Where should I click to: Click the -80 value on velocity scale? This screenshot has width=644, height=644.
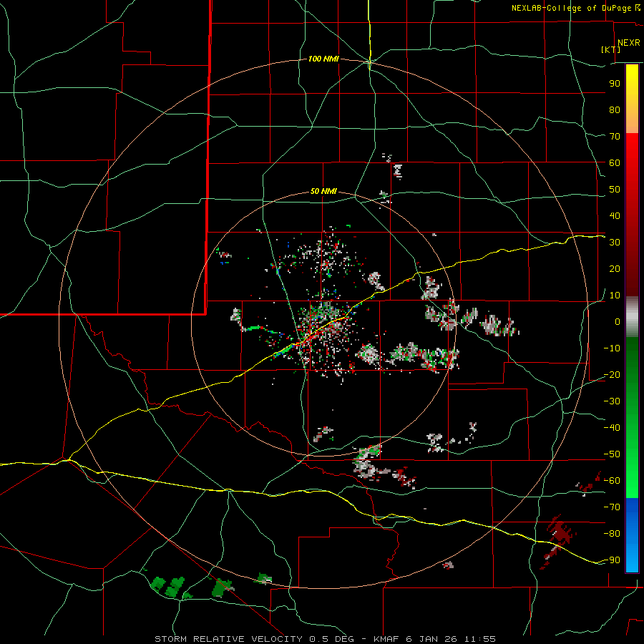(612, 534)
